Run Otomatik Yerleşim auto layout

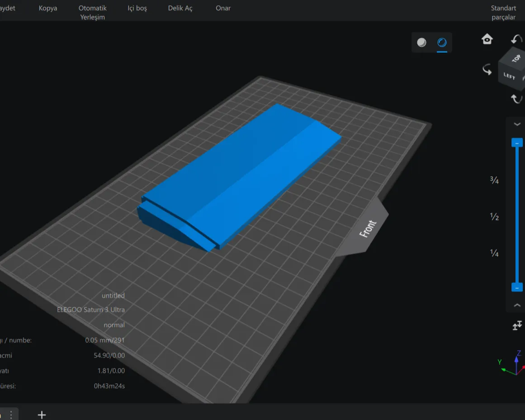pos(92,12)
